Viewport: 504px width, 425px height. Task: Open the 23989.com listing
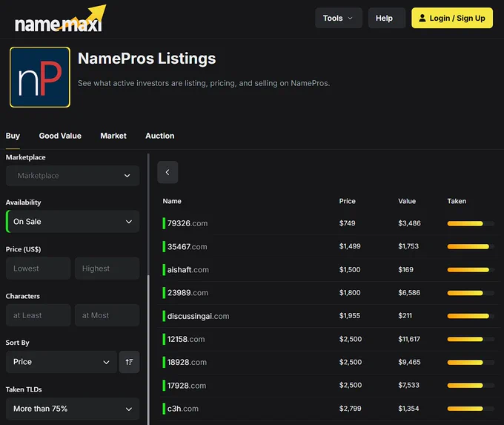[188, 293]
